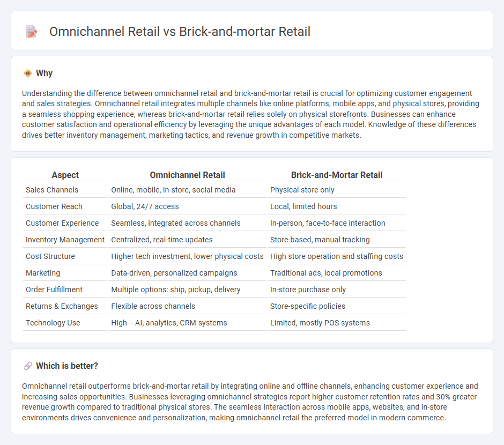Click cell Multiple options: ship, pickup, delivery
The width and height of the screenshot is (504, 445).
point(175,290)
